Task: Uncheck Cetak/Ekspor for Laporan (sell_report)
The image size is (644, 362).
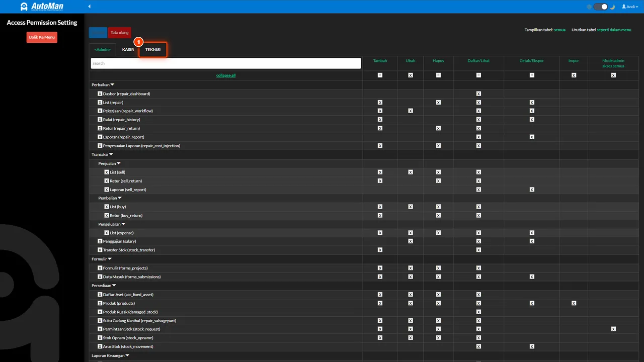Action: tap(532, 190)
